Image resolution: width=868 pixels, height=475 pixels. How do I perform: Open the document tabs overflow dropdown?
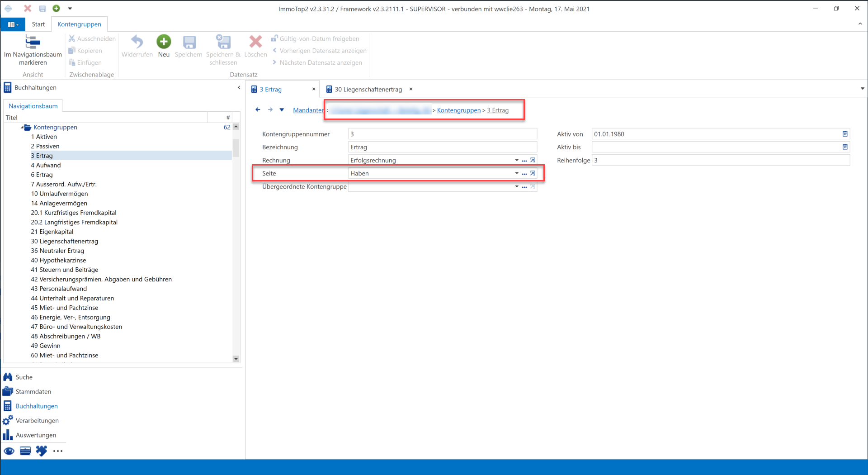(862, 89)
